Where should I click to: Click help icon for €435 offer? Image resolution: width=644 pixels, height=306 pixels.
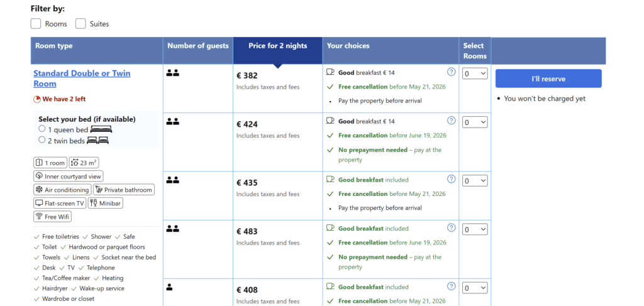click(x=451, y=179)
